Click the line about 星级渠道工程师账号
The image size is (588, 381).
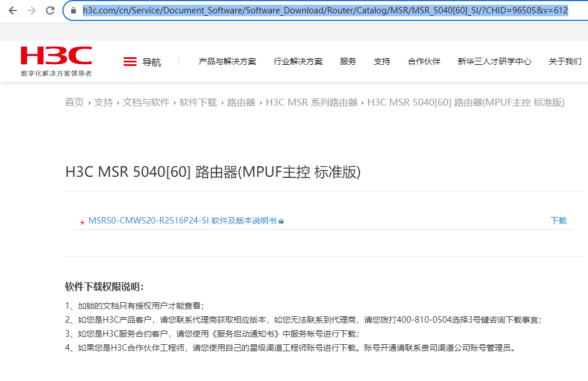click(291, 348)
